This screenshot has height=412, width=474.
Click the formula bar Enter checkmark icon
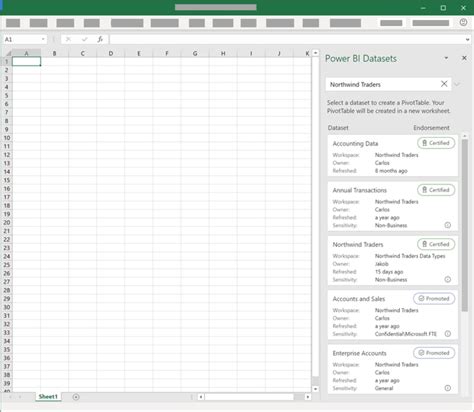tap(84, 39)
